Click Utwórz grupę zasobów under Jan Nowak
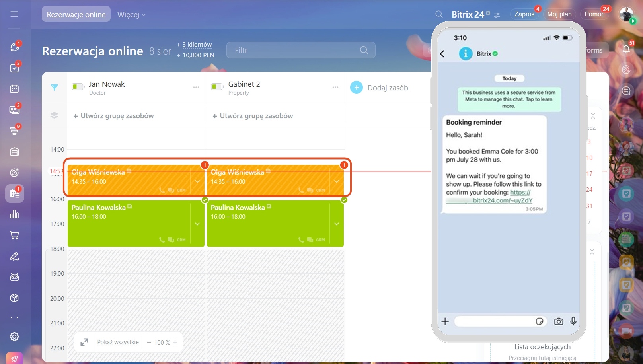Image resolution: width=643 pixels, height=364 pixels. pos(113,116)
